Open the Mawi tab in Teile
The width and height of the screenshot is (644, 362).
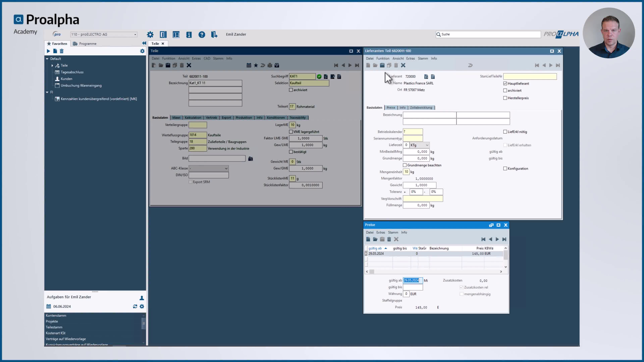176,117
